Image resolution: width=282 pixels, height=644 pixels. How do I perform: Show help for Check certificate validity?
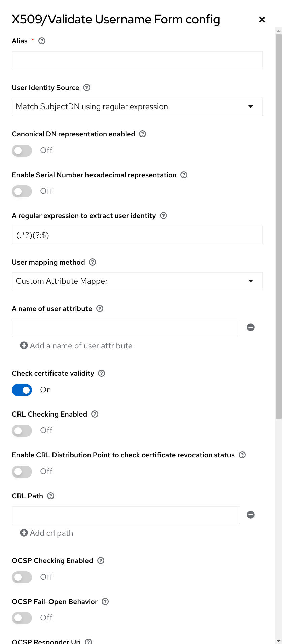coord(102,373)
